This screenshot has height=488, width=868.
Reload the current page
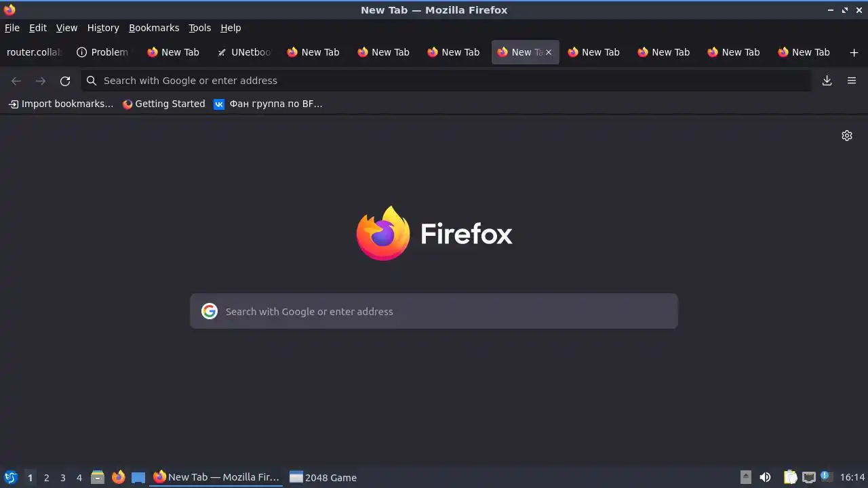click(65, 81)
